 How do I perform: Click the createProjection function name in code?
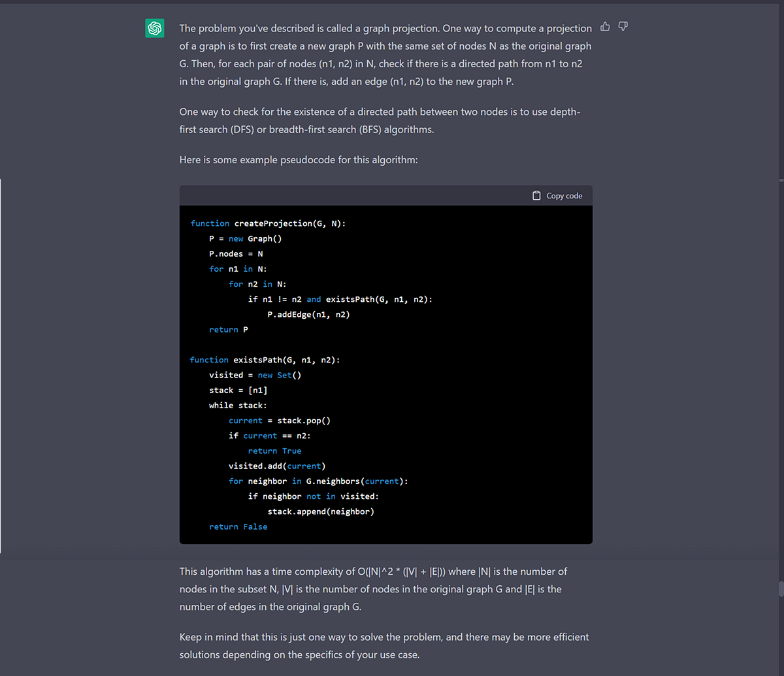pyautogui.click(x=272, y=223)
